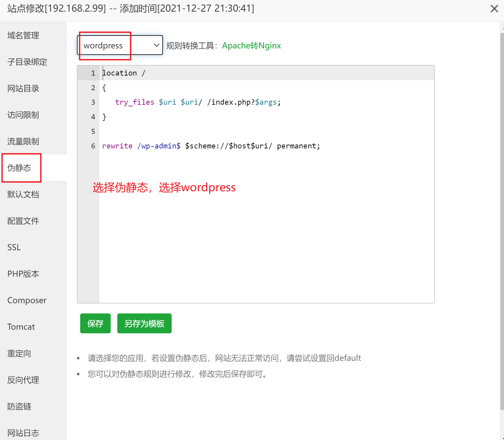Click the 保存 save button

(95, 323)
